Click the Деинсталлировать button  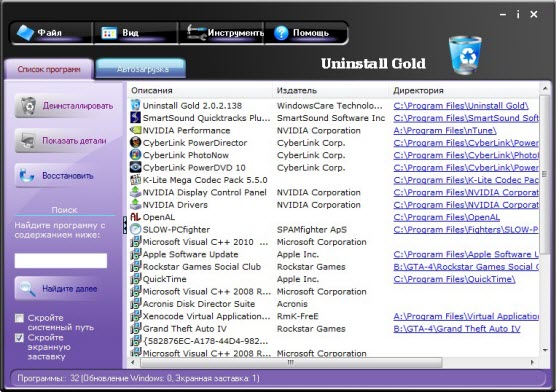tap(65, 106)
